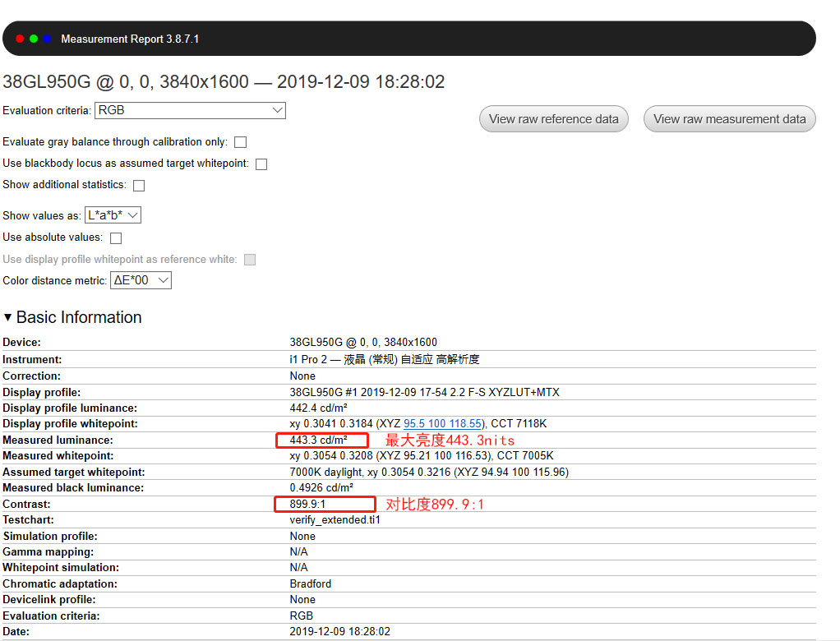
Task: Click the blue dot in the header bar
Action: click(47, 39)
